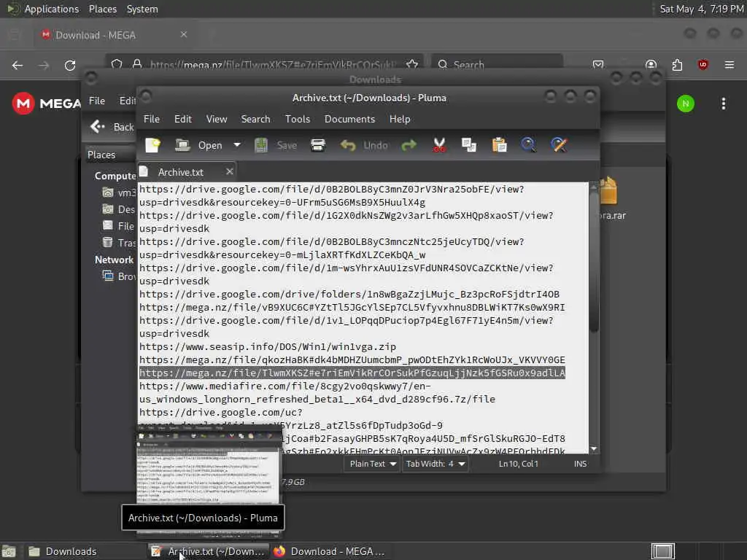Screen dimensions: 747x560
Task: Click the INS insert mode indicator
Action: coord(580,464)
